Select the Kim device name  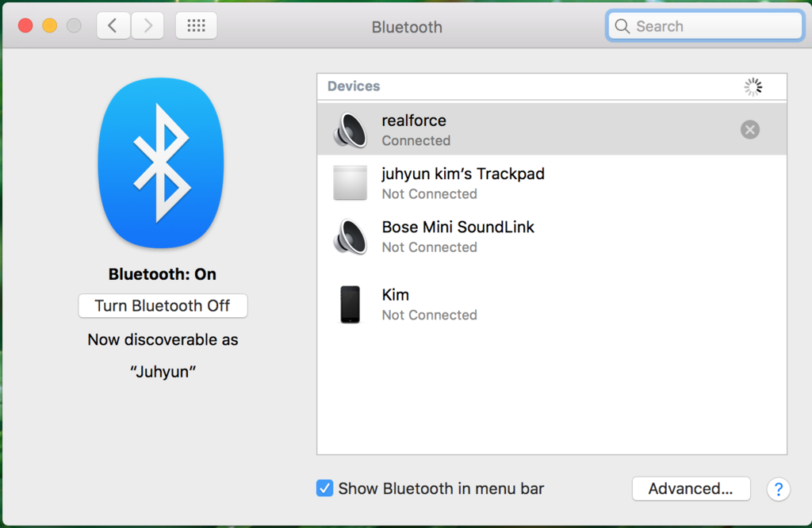(x=395, y=295)
